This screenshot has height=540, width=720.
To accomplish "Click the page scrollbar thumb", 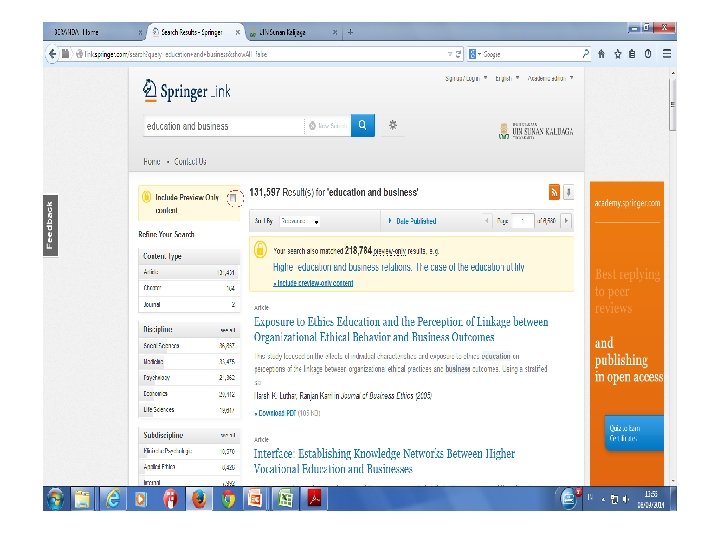I will pyautogui.click(x=673, y=105).
